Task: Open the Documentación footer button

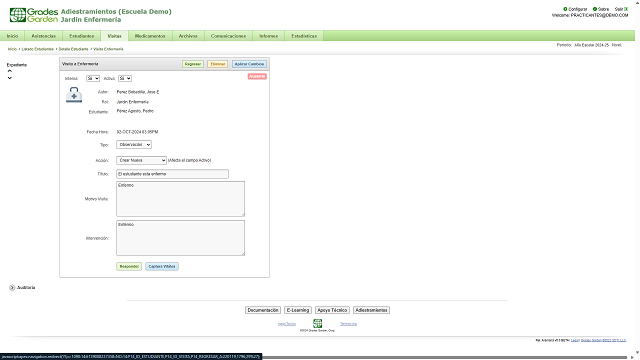Action: (x=263, y=310)
